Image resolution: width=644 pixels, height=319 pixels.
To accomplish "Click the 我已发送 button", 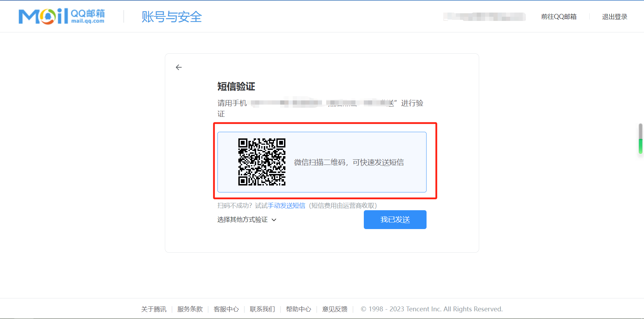I will point(395,220).
